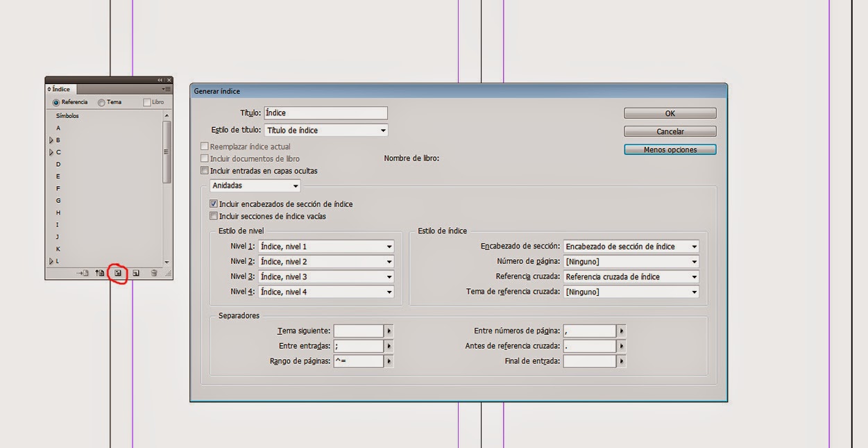Select the E row in index list
This screenshot has width=868, height=448.
[104, 176]
